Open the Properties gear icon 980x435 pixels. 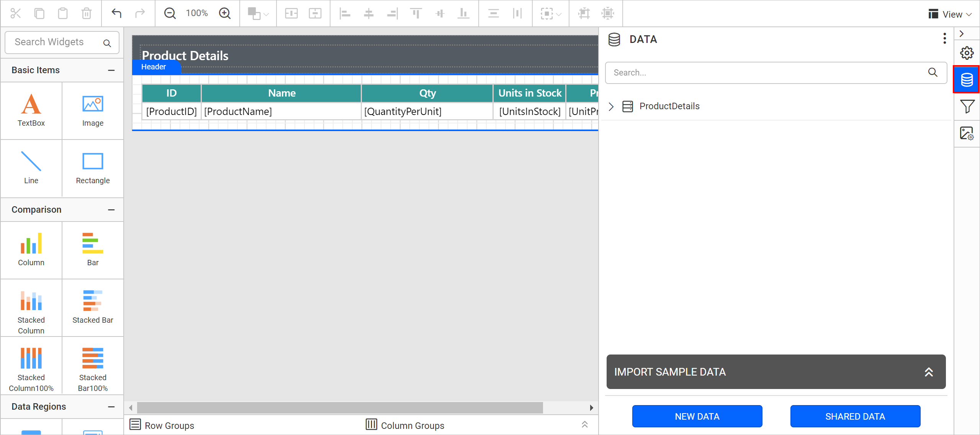tap(967, 53)
